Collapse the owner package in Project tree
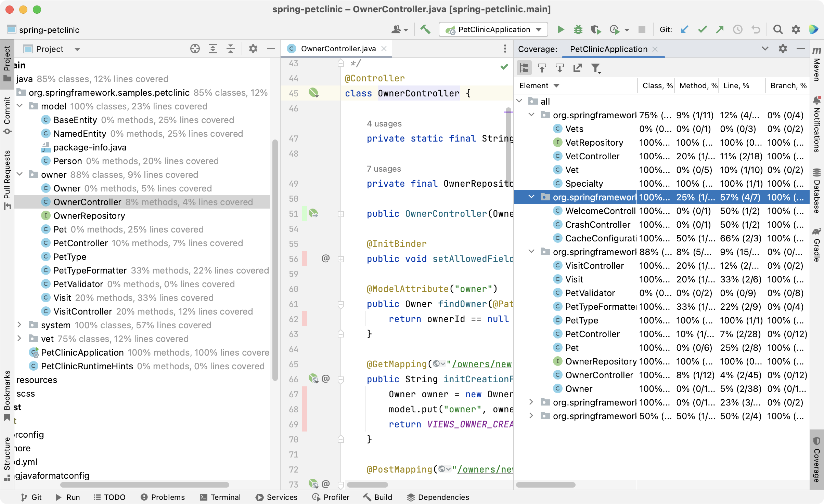824x504 pixels. 20,174
